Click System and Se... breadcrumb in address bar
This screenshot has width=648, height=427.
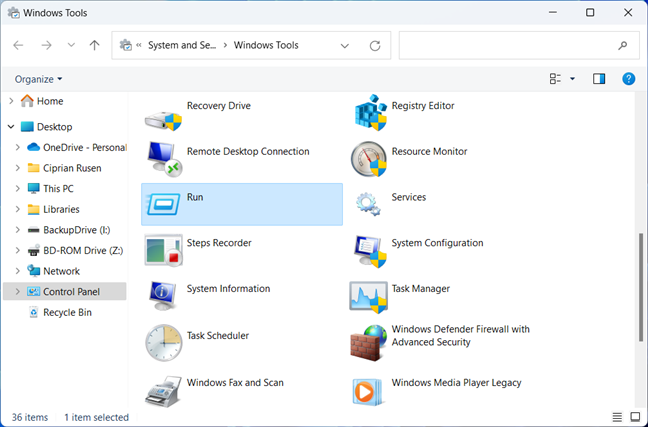point(182,45)
